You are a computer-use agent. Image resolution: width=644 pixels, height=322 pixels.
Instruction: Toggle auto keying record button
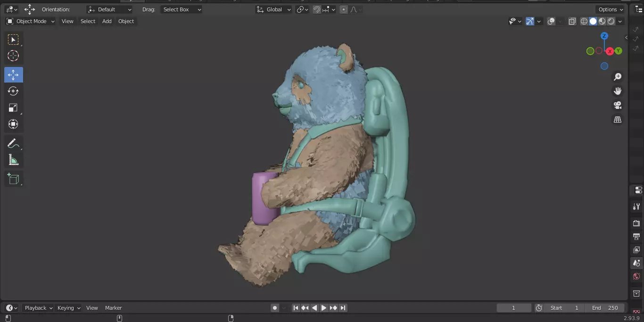click(275, 308)
